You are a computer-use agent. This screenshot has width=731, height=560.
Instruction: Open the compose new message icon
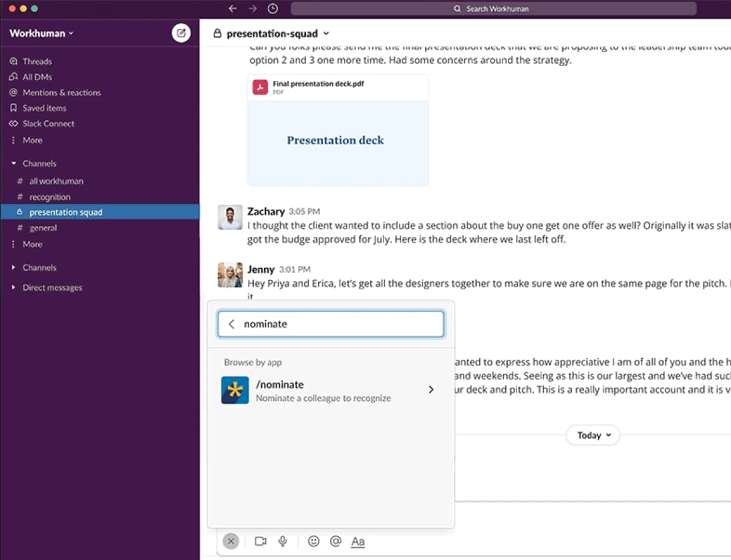181,33
